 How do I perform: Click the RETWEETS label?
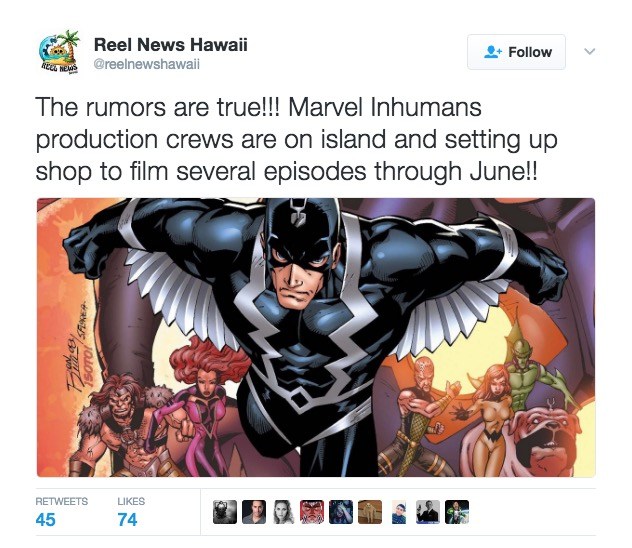pyautogui.click(x=62, y=501)
